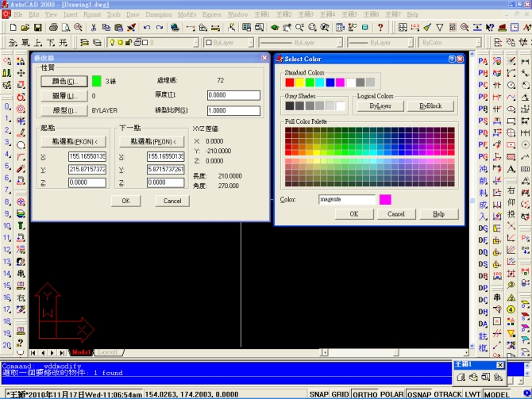This screenshot has width=532, height=399.
Task: Pick the cyan standard color swatch
Action: click(x=320, y=82)
